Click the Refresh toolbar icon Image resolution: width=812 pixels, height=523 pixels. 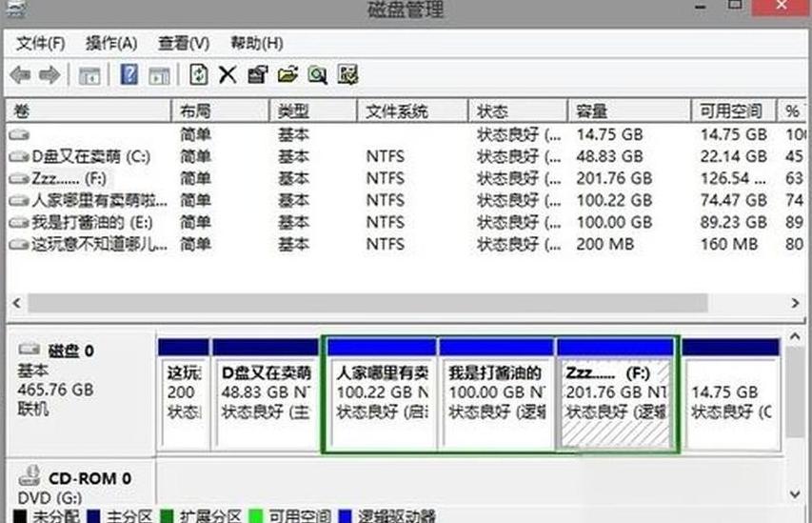coord(199,74)
